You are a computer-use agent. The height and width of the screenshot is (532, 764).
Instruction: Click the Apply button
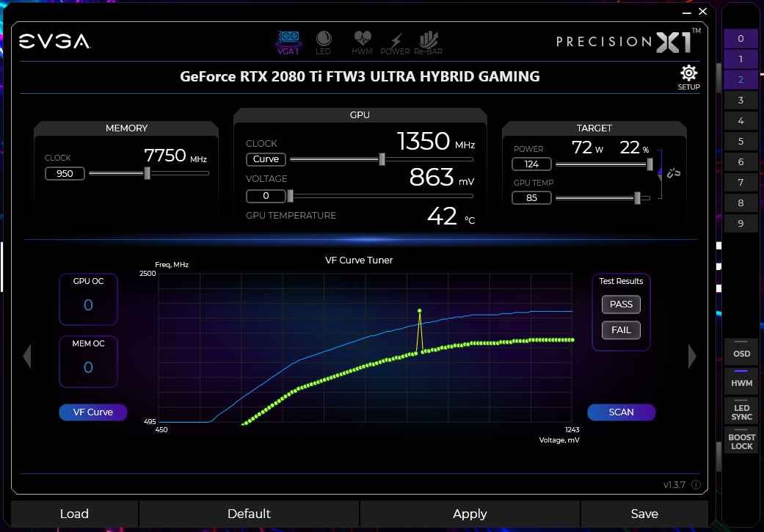(x=470, y=514)
